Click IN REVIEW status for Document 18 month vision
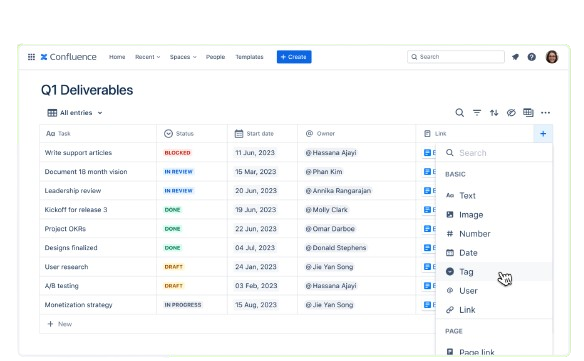Viewport: 584px width, 361px height. pyautogui.click(x=178, y=172)
